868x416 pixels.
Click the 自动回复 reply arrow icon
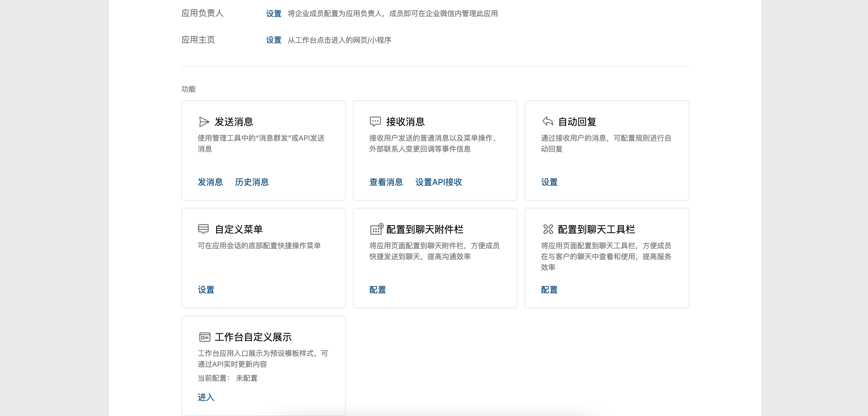547,121
